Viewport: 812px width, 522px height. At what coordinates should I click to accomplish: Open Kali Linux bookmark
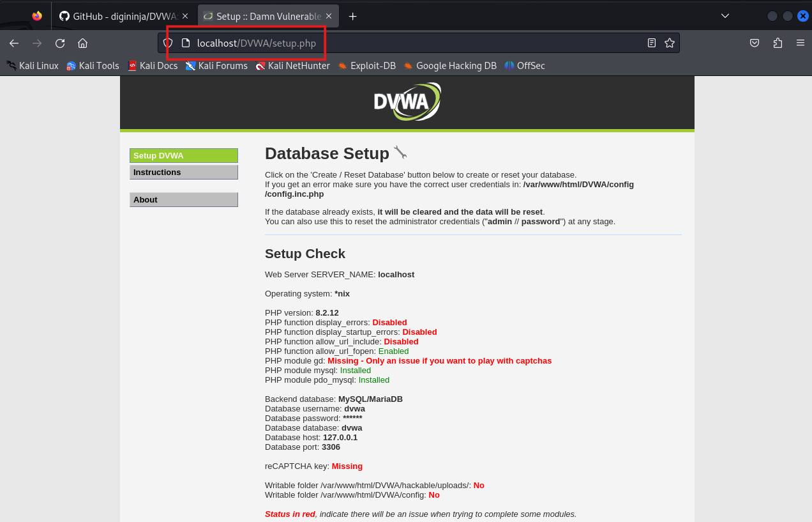pyautogui.click(x=33, y=65)
